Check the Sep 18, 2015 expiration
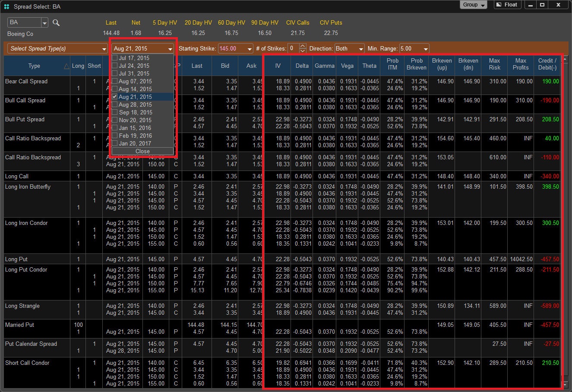This screenshot has width=572, height=392. coord(115,112)
